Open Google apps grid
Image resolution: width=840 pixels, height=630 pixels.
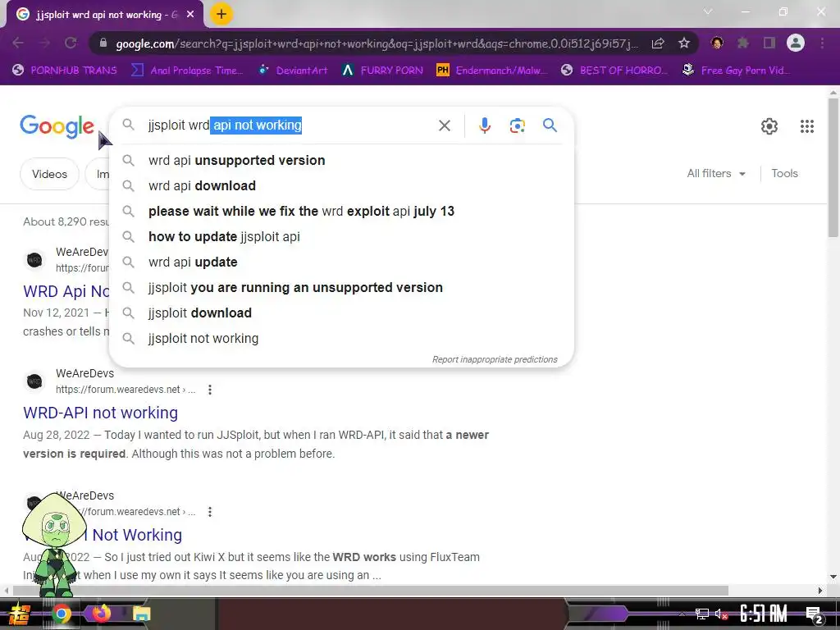(807, 126)
